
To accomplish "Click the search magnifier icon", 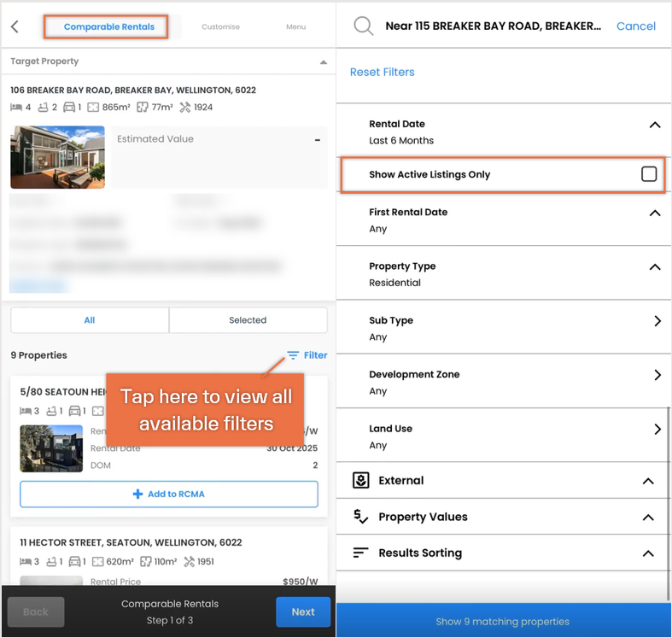I will tap(364, 26).
